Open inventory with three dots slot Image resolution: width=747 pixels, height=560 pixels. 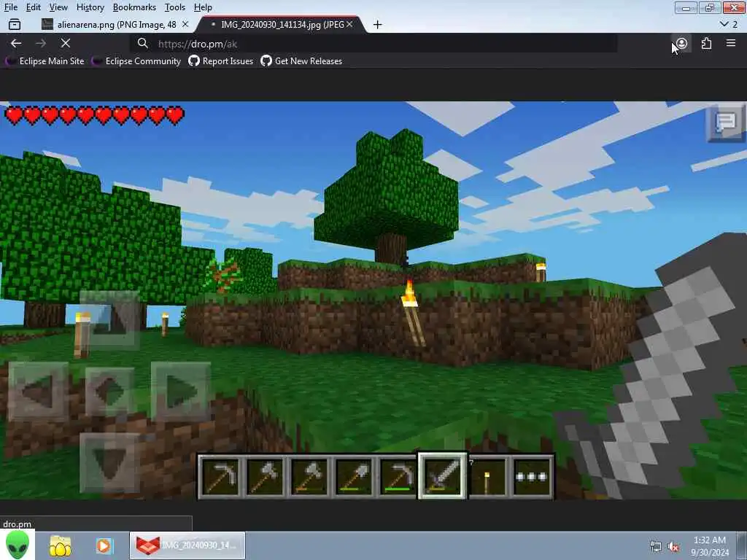pos(532,477)
